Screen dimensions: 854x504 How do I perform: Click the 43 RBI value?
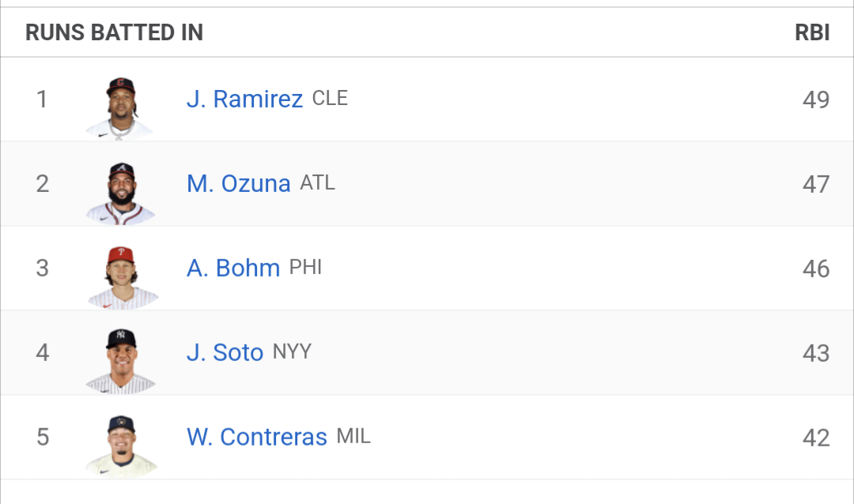[816, 353]
